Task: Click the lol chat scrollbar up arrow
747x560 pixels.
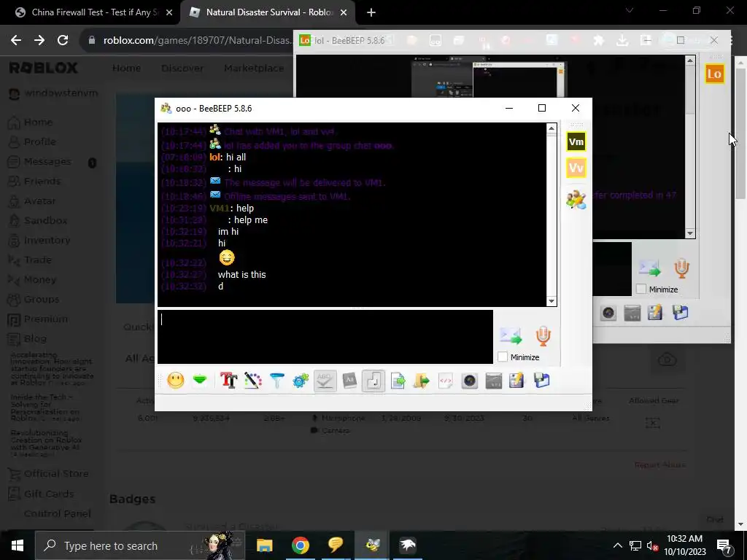Action: [690, 61]
